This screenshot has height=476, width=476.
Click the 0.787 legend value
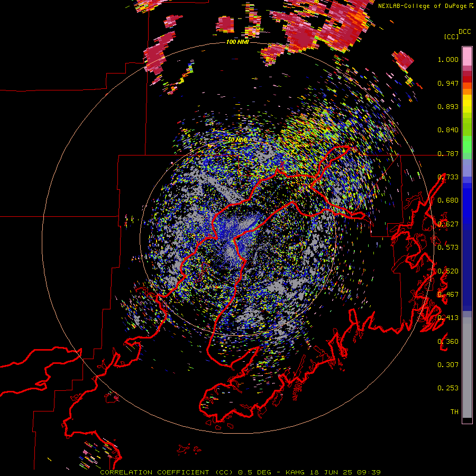(x=448, y=153)
